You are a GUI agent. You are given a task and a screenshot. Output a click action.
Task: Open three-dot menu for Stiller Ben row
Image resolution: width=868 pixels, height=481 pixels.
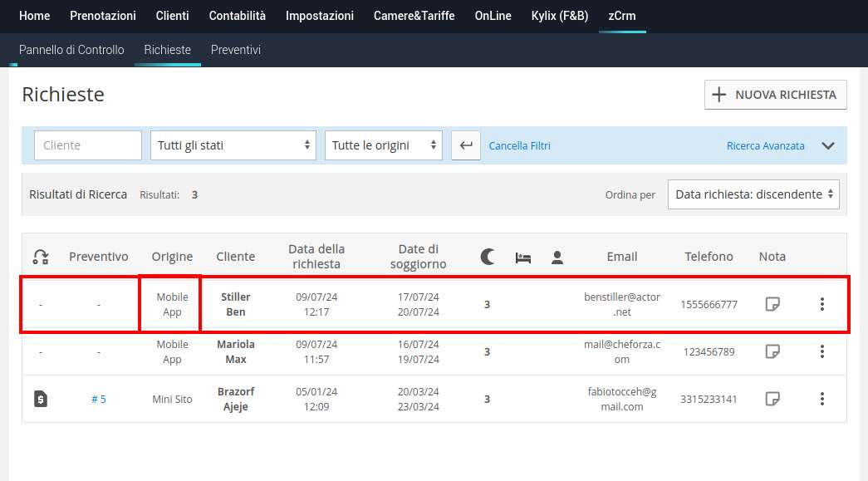pyautogui.click(x=821, y=304)
